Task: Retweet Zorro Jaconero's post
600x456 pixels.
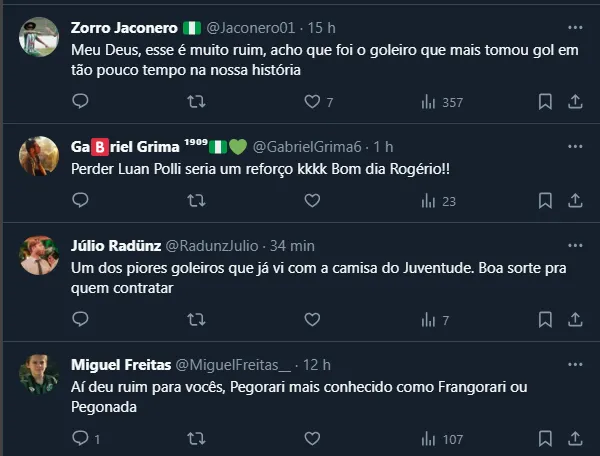Action: [x=197, y=101]
